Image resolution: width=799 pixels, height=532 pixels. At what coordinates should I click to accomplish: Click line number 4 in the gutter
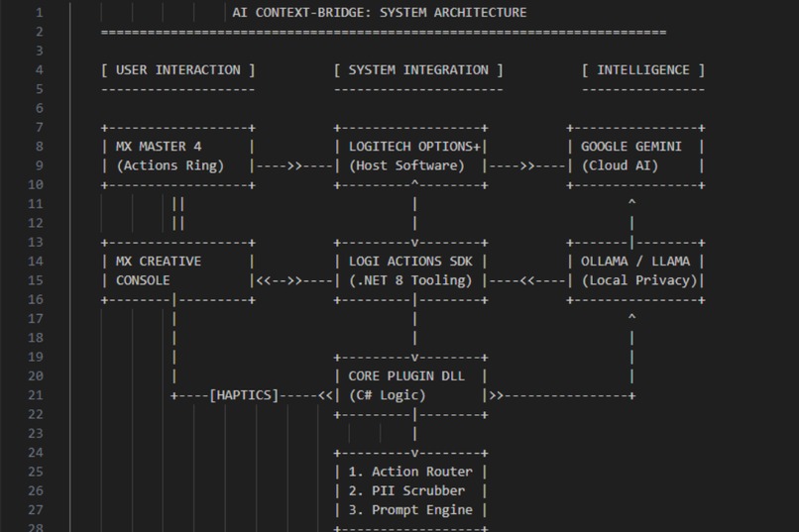point(40,69)
